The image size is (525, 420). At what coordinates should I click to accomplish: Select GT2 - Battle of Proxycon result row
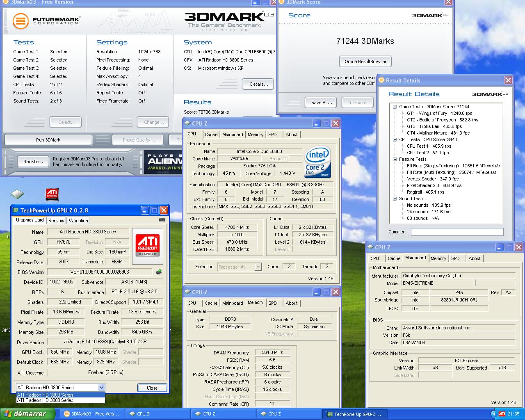click(x=443, y=120)
